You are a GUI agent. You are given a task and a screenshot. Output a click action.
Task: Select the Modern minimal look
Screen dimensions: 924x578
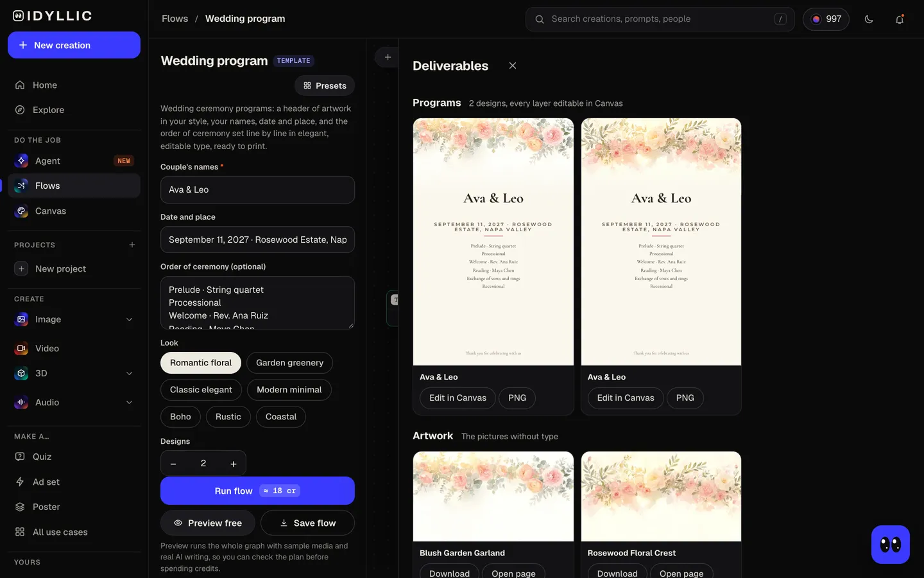tap(289, 390)
